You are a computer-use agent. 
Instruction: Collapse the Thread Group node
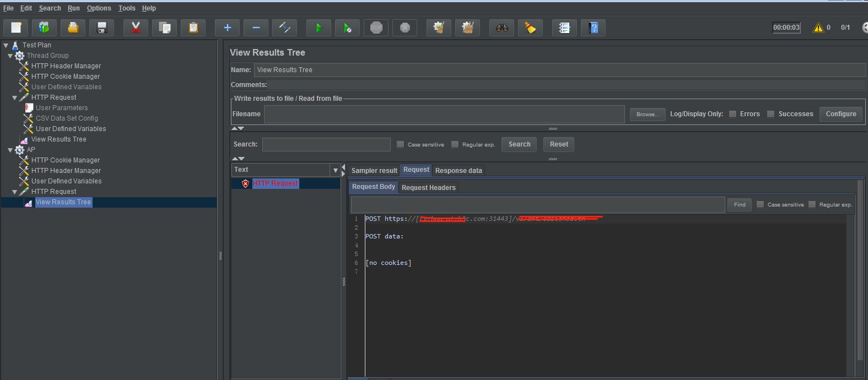point(10,56)
